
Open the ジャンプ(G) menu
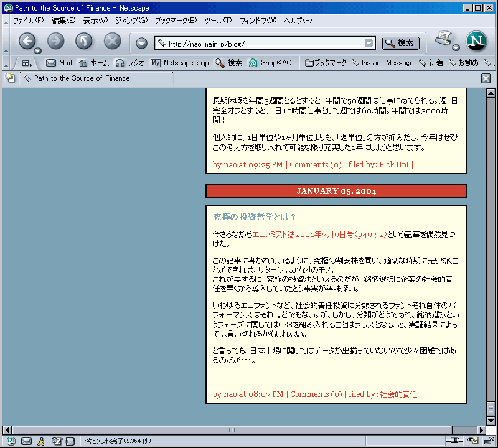pos(131,21)
